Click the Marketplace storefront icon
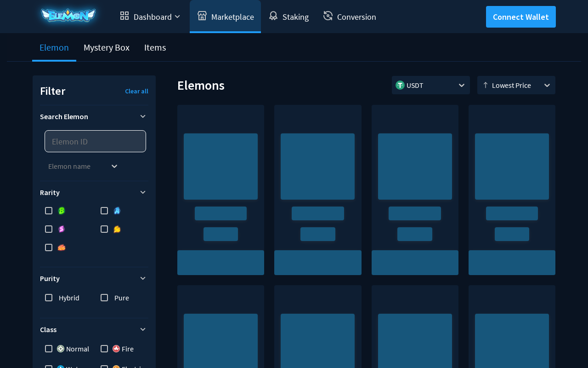This screenshot has height=368, width=588. (202, 16)
